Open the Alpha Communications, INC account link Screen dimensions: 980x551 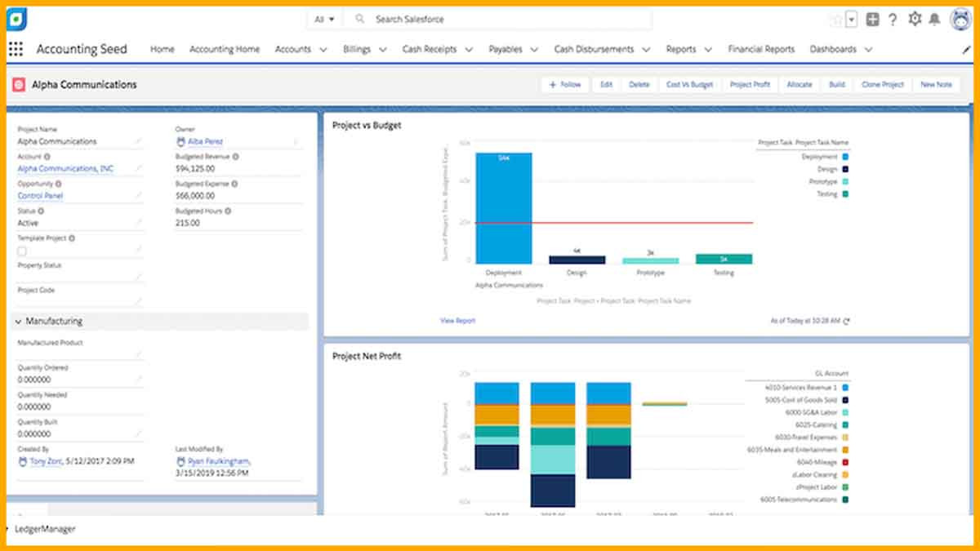(x=65, y=169)
